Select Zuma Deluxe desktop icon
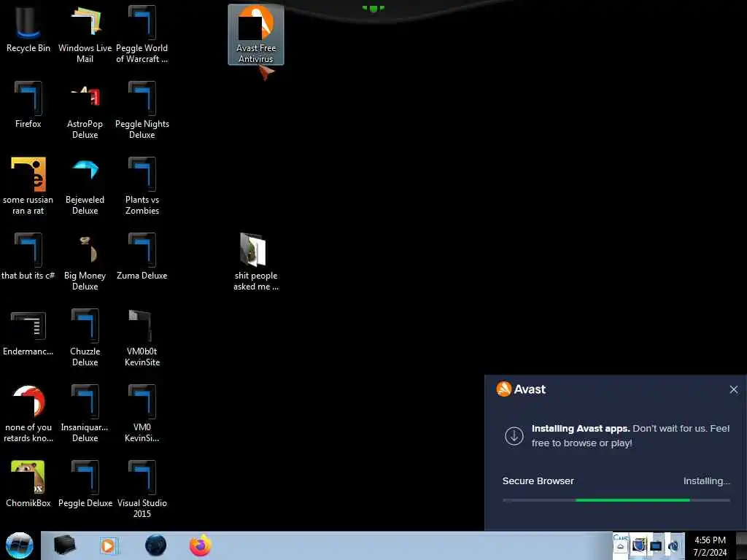 coord(142,257)
